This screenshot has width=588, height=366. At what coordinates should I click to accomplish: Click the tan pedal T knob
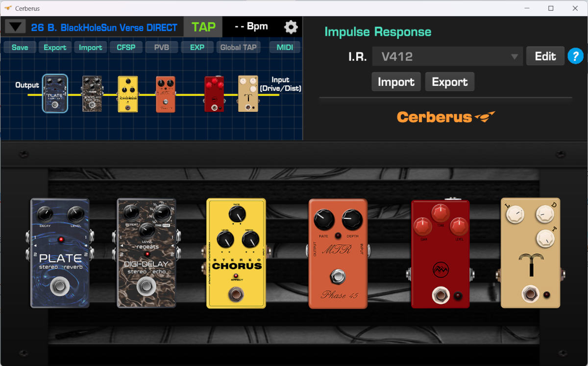544,238
